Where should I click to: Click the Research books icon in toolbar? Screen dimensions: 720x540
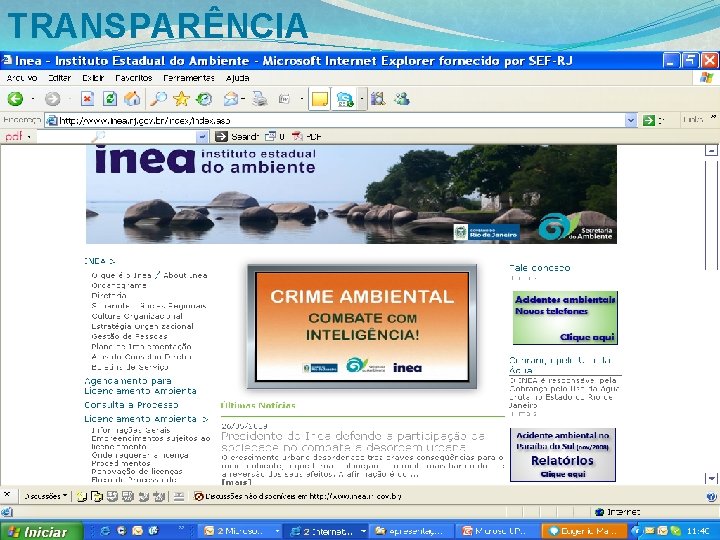378,98
